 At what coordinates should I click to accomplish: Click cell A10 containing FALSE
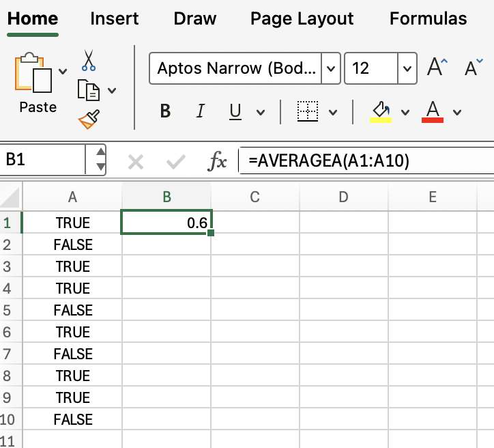(x=72, y=419)
